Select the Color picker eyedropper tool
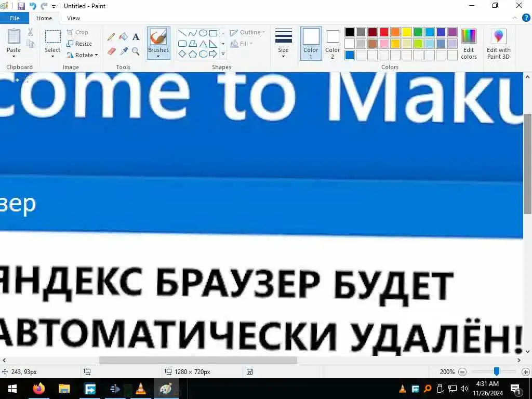 (124, 51)
